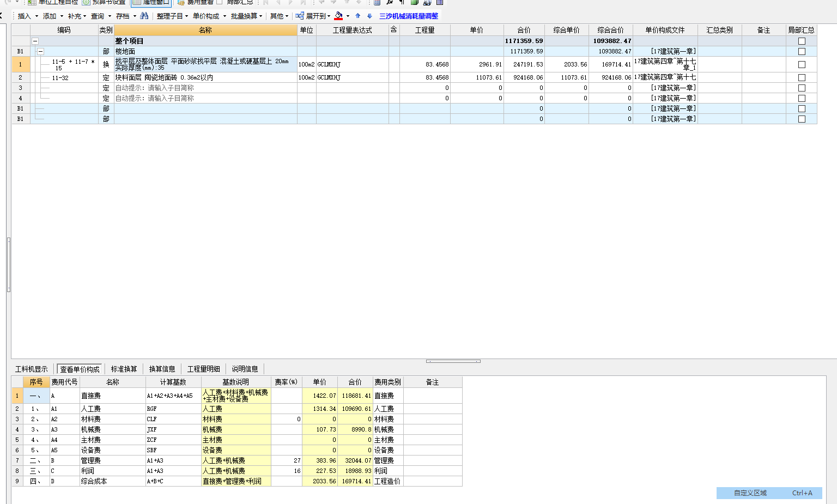Viewport: 837px width, 504px height.
Task: Open the 单价构成 toolbar dropdown
Action: [209, 16]
